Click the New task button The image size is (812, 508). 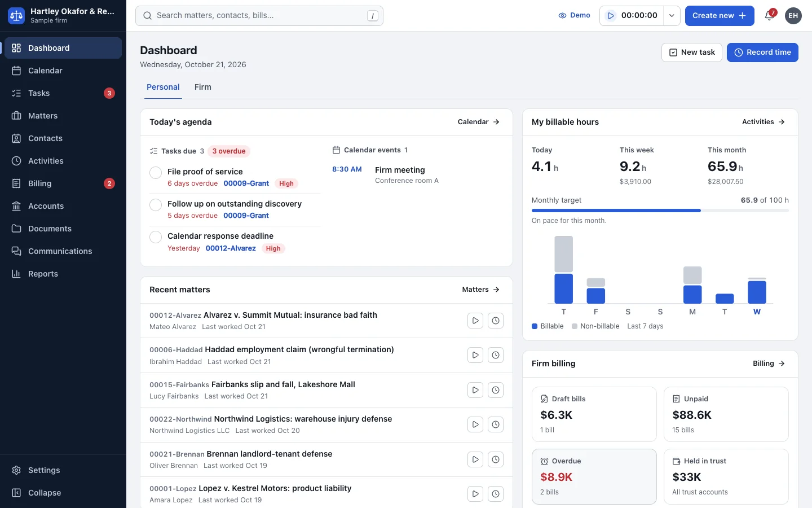(692, 52)
